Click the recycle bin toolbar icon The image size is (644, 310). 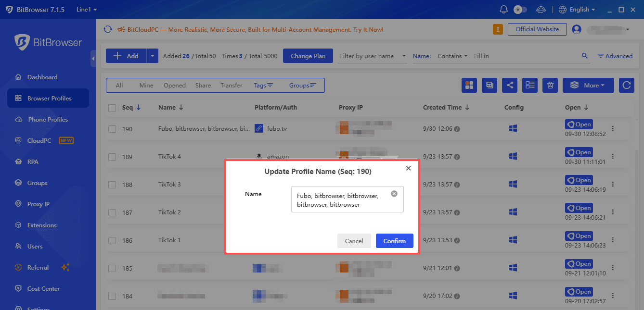[x=550, y=85]
